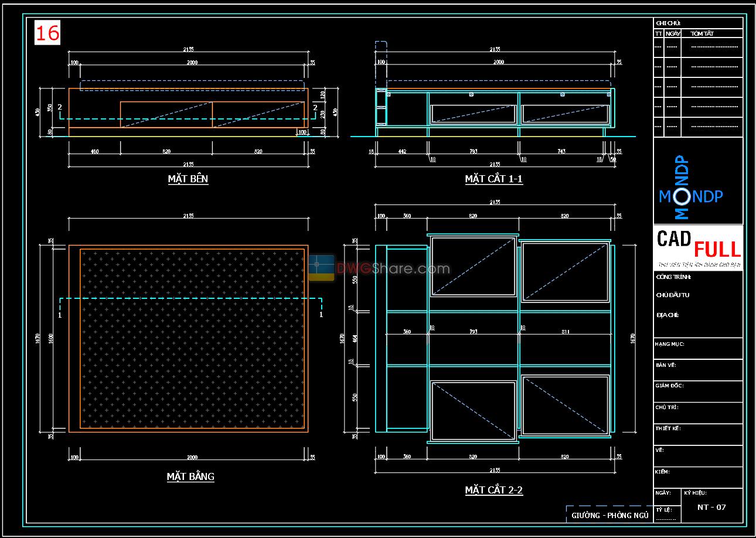The width and height of the screenshot is (756, 538).
Task: Click the red number 16 sheet marker
Action: pyautogui.click(x=47, y=33)
